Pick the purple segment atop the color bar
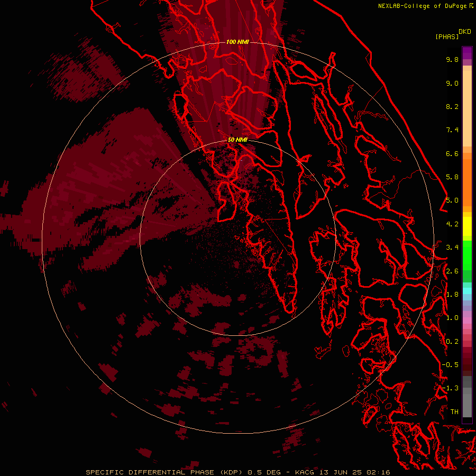Screen dimensions: 476x476 (x=467, y=53)
